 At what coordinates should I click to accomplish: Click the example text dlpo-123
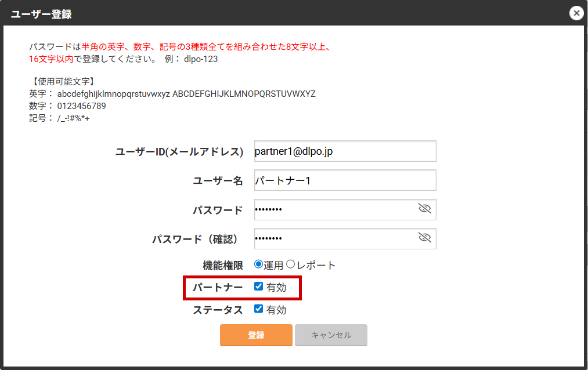coord(201,59)
